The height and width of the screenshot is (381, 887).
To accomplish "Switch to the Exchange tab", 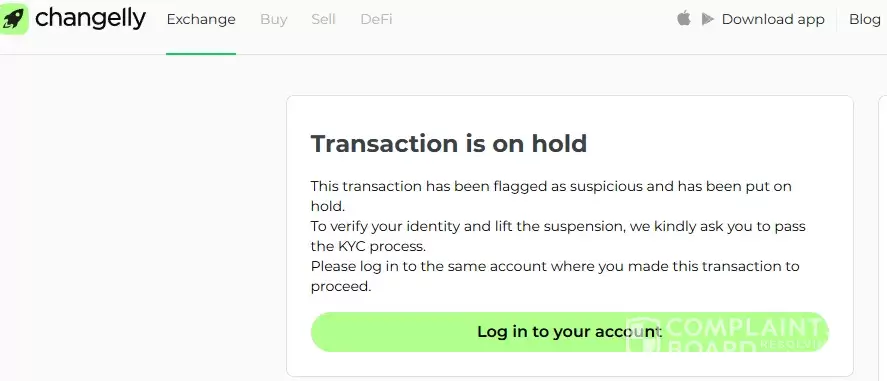I will [201, 19].
